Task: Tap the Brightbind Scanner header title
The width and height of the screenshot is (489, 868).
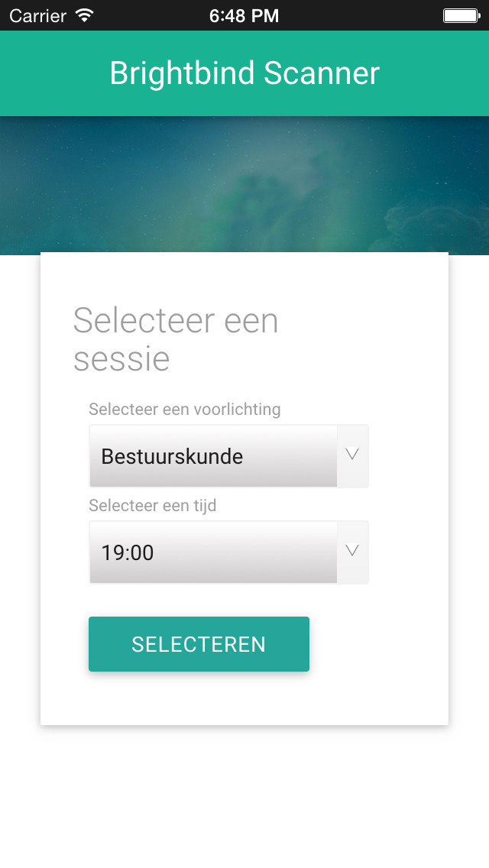Action: click(x=244, y=73)
